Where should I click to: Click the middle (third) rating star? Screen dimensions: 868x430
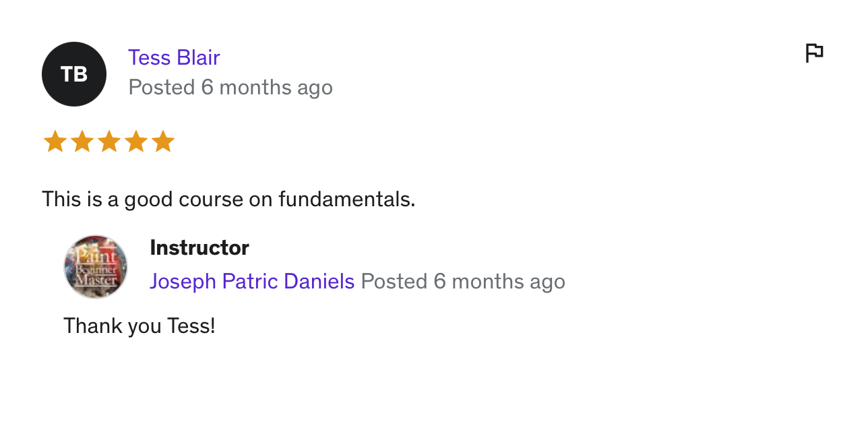pyautogui.click(x=108, y=142)
